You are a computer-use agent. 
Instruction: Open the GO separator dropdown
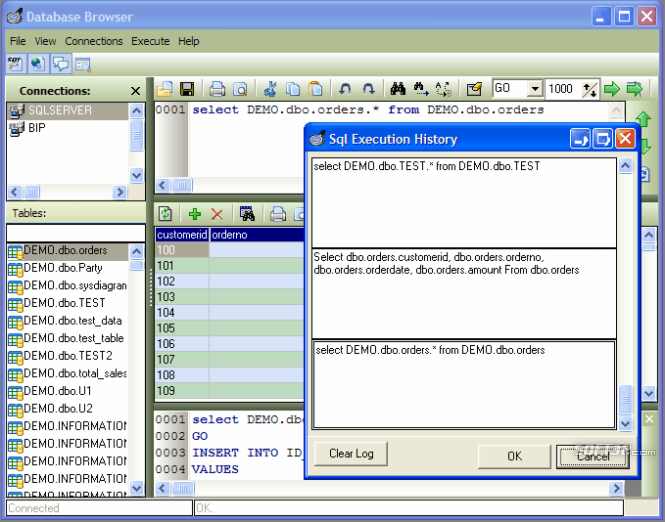[x=535, y=89]
